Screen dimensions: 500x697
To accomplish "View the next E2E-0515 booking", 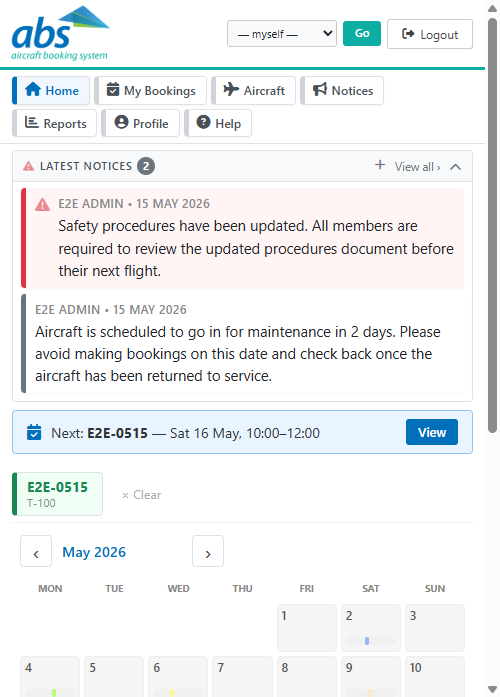I will click(x=432, y=432).
